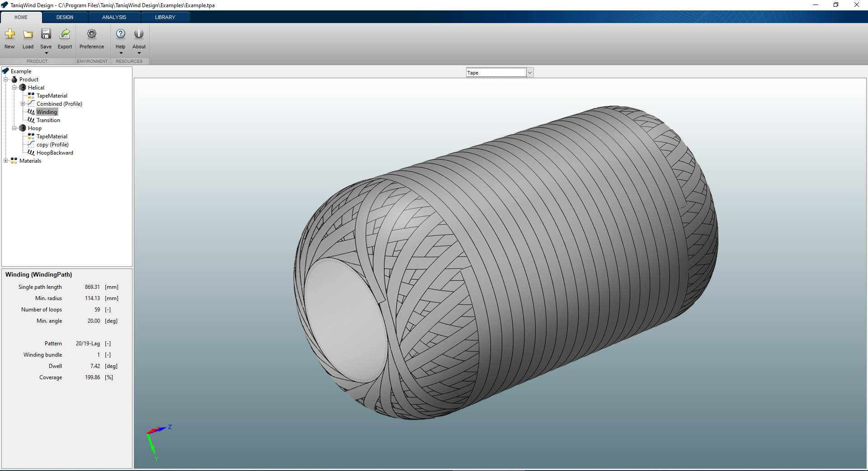The image size is (868, 471).
Task: Switch to the HOME ribbon tab
Action: [x=21, y=17]
